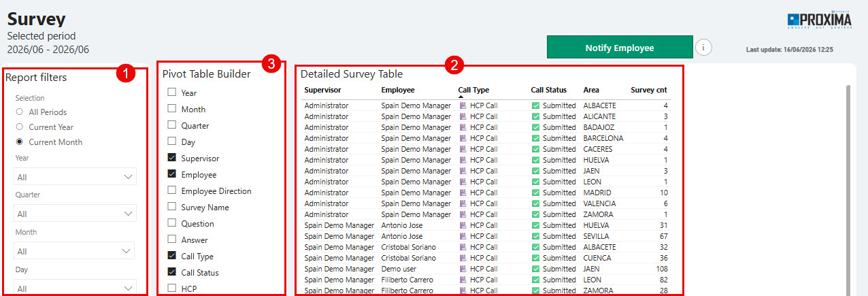Image resolution: width=868 pixels, height=296 pixels.
Task: Select the Current Month radio option
Action: pyautogui.click(x=20, y=142)
